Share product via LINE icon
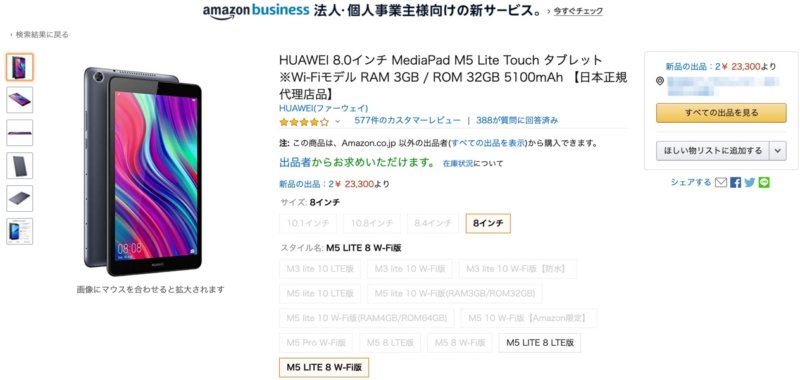The image size is (800, 380). (x=764, y=182)
